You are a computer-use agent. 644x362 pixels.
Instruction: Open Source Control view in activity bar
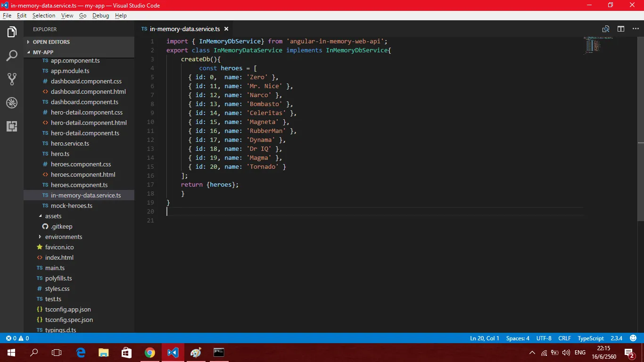(x=12, y=79)
